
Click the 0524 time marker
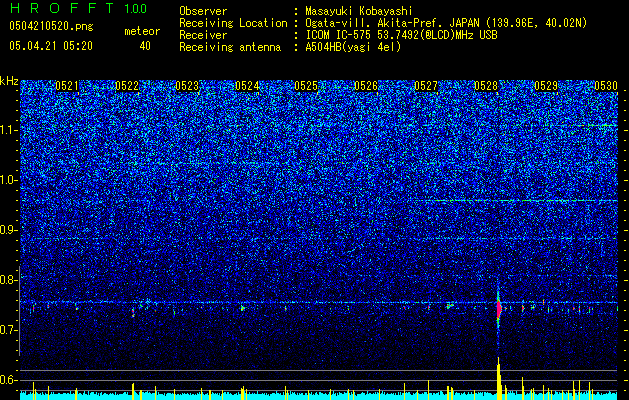pos(247,86)
